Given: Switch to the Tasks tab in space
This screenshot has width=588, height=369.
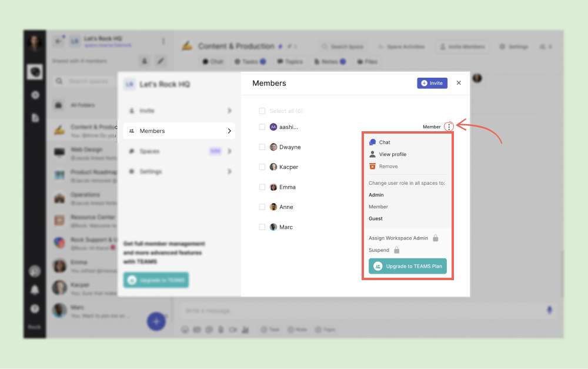Looking at the screenshot, I should pos(250,62).
